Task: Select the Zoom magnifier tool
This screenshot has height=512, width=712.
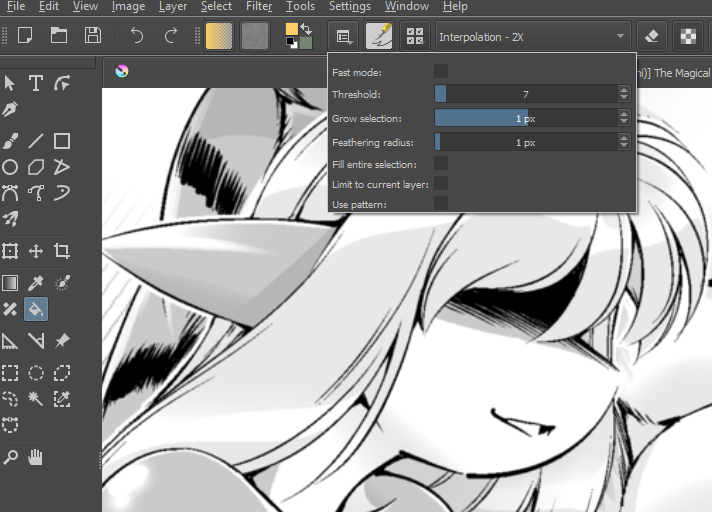Action: (x=10, y=458)
